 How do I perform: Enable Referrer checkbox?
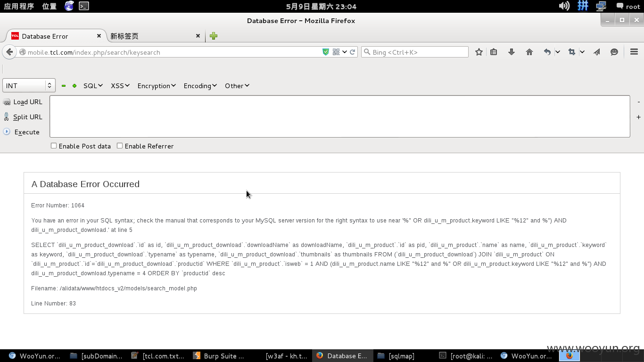click(120, 146)
